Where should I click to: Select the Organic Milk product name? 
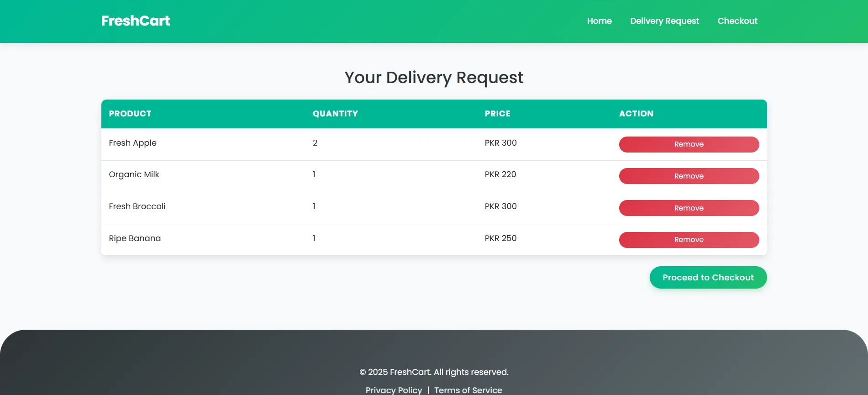(x=134, y=174)
